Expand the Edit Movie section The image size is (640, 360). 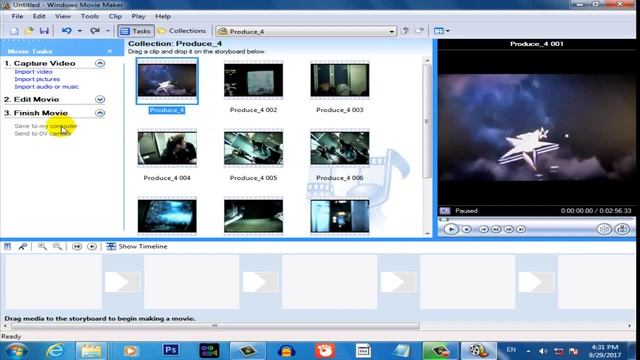(x=100, y=99)
